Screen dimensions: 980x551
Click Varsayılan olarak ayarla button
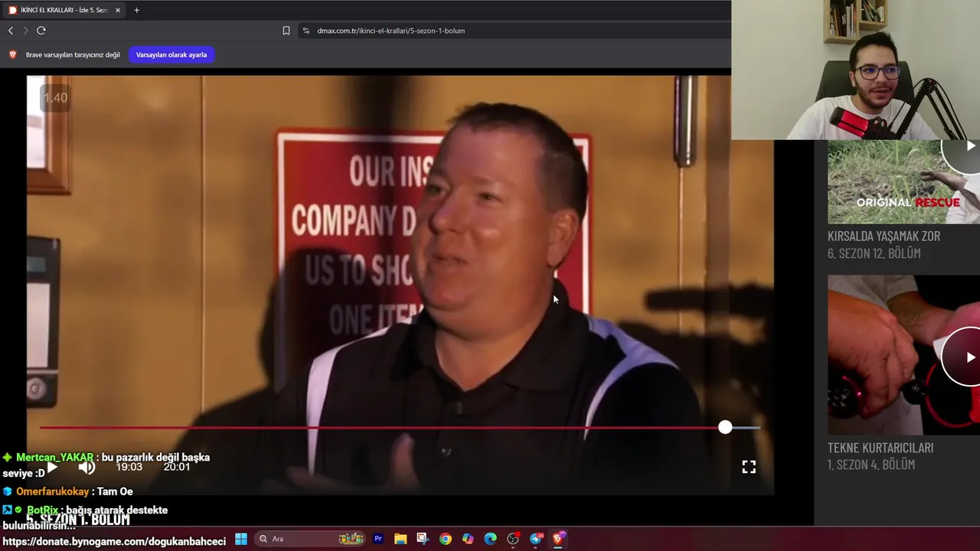[x=171, y=55]
